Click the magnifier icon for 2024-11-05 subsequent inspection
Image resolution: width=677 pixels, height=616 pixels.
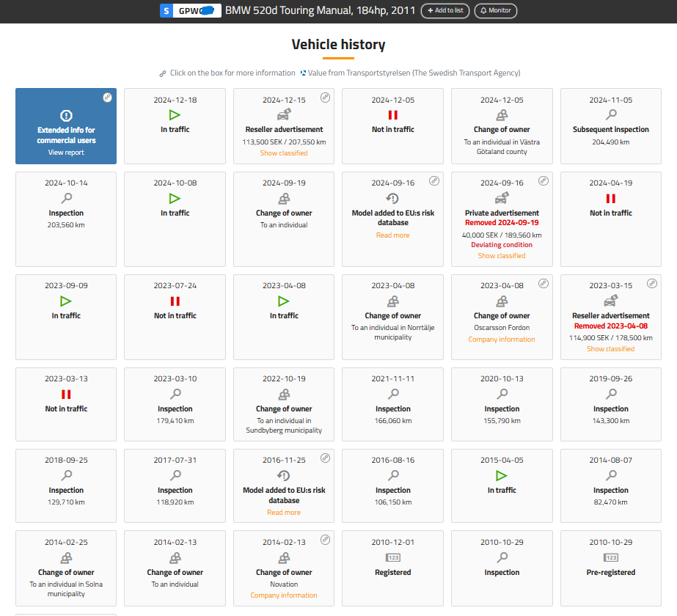click(x=611, y=115)
